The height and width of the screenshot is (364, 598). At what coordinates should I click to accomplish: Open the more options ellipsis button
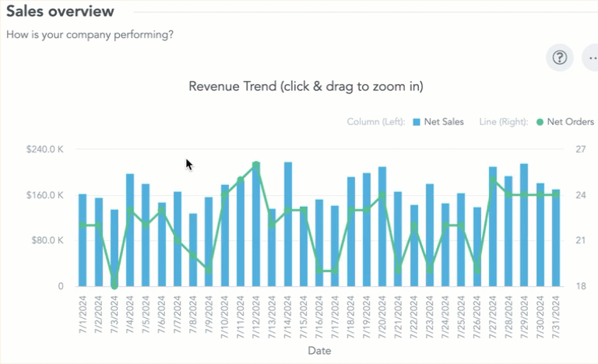coord(591,58)
